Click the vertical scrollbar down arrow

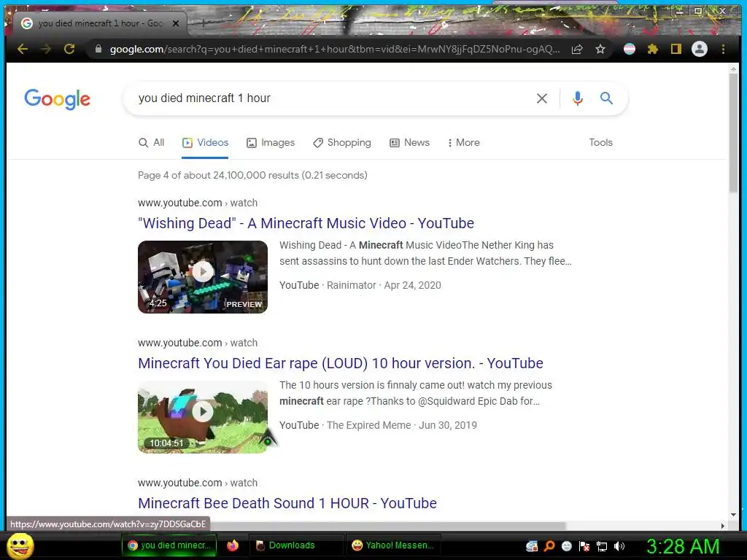click(733, 515)
